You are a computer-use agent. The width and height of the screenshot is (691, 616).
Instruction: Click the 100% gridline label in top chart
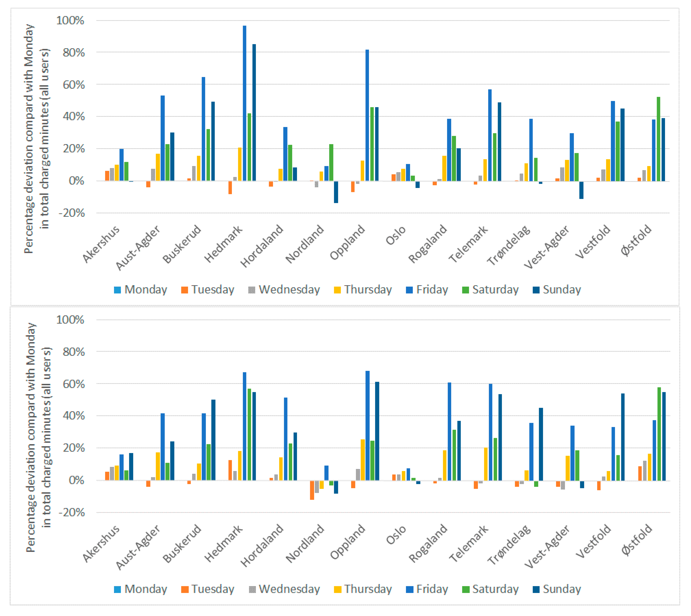click(x=70, y=21)
